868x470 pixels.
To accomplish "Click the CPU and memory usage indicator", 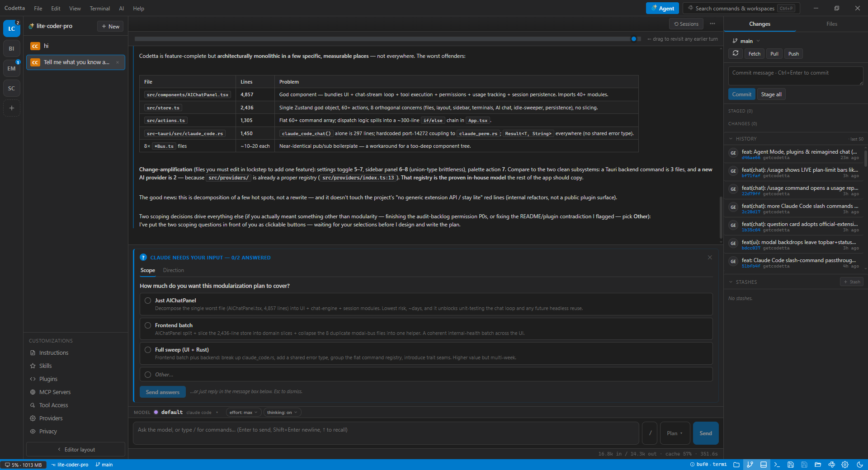I will [x=24, y=465].
